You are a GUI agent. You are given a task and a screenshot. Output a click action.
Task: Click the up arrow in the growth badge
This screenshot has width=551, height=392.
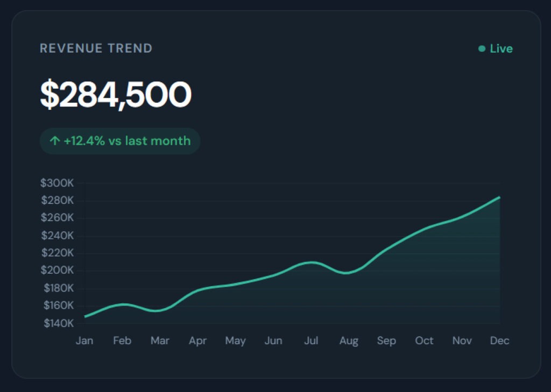54,141
